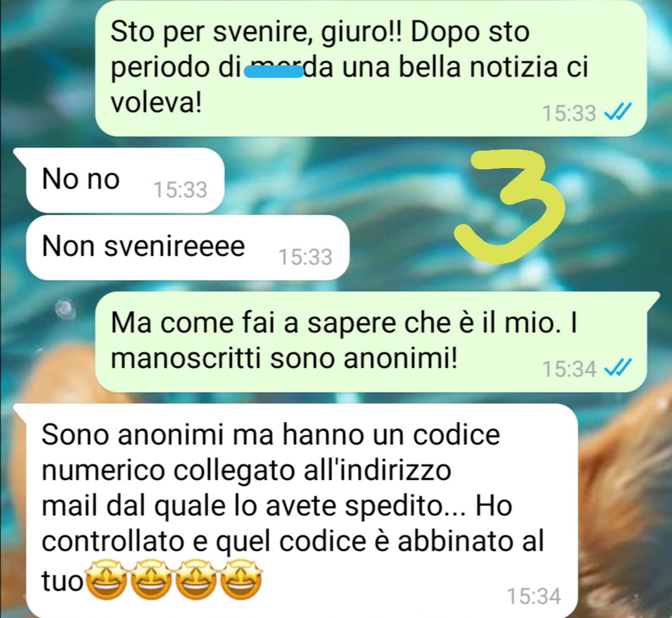Tap the blue read checkmarks at 15:33

click(x=618, y=113)
